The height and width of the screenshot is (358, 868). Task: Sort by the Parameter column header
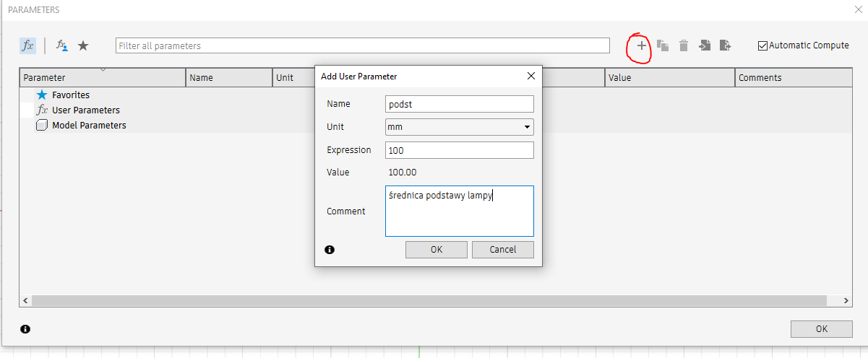tap(103, 77)
